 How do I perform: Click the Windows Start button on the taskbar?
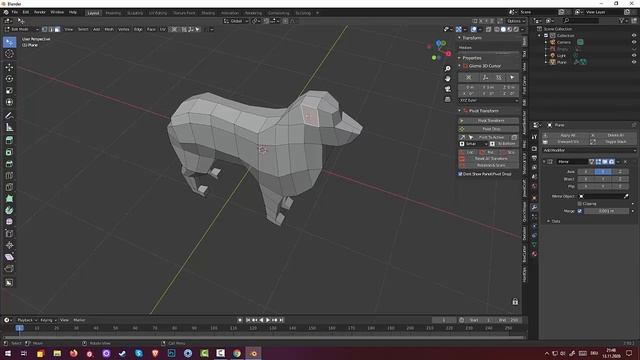(8, 353)
